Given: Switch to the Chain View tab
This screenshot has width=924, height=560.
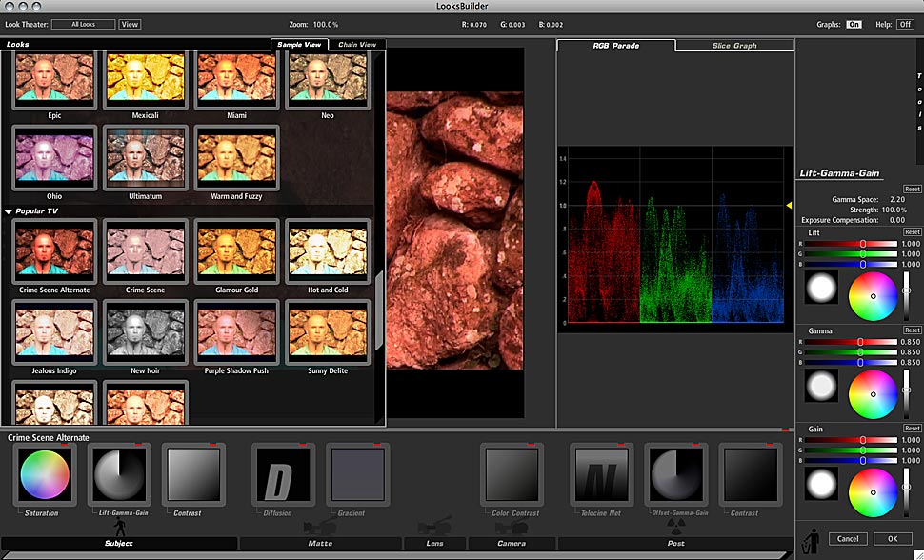Looking at the screenshot, I should click(357, 45).
